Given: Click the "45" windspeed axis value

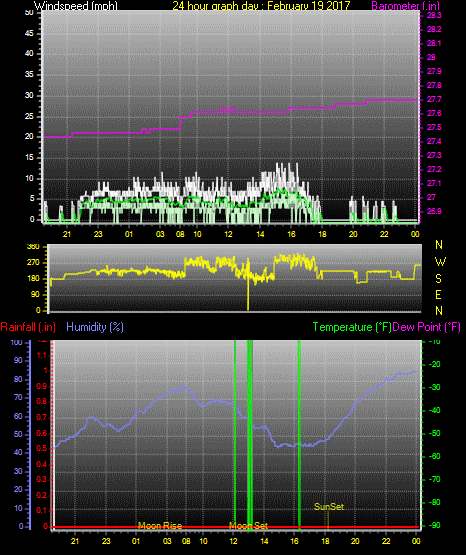Looking at the screenshot, I should tap(29, 33).
